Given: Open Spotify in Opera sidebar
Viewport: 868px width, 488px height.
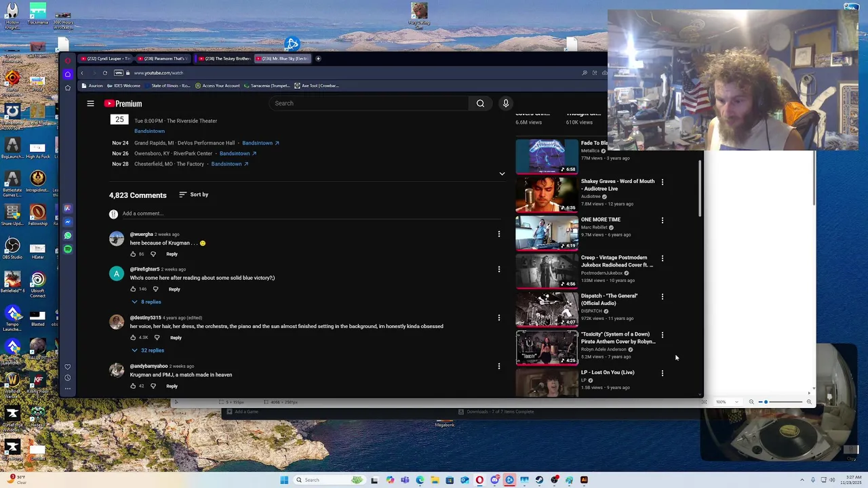Looking at the screenshot, I should (68, 249).
